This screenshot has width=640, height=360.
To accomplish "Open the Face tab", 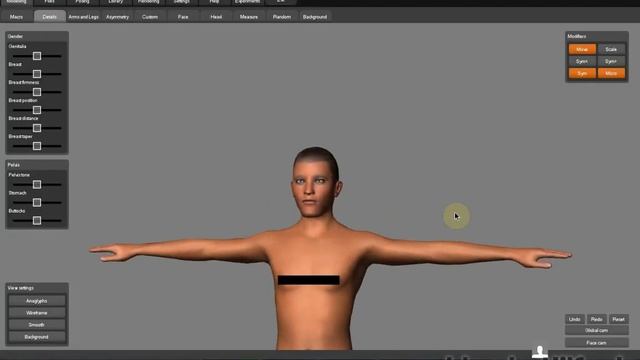I will tap(183, 17).
